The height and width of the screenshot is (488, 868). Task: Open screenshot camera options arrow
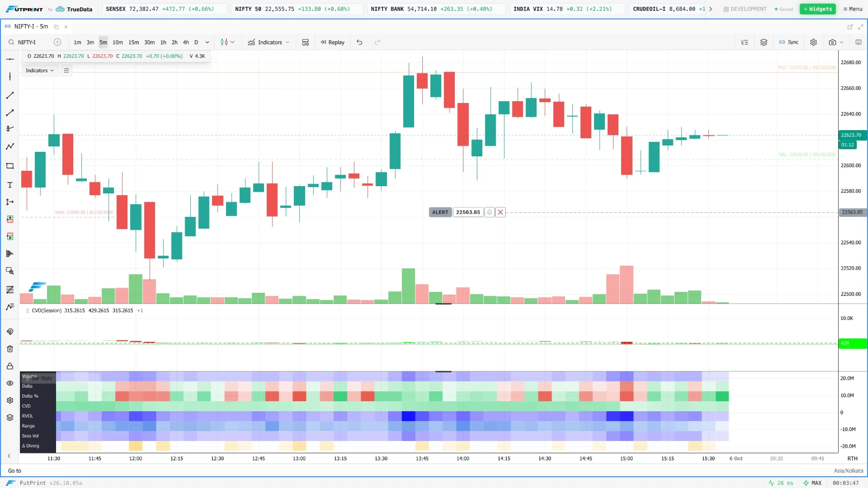842,42
